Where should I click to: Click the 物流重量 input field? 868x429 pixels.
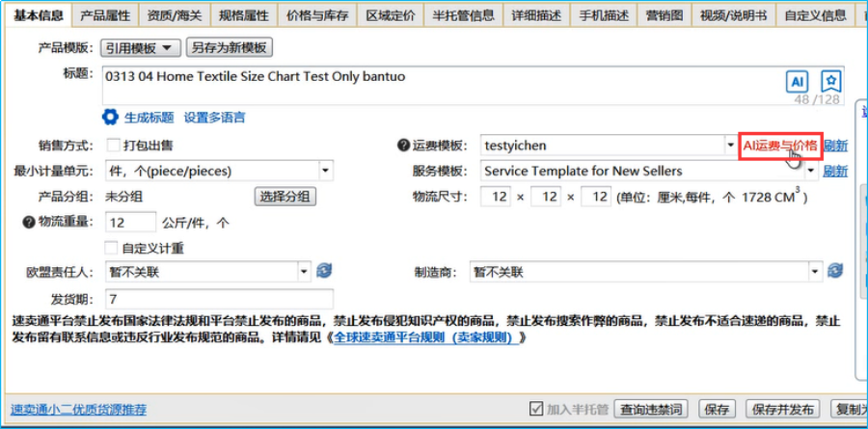(130, 223)
